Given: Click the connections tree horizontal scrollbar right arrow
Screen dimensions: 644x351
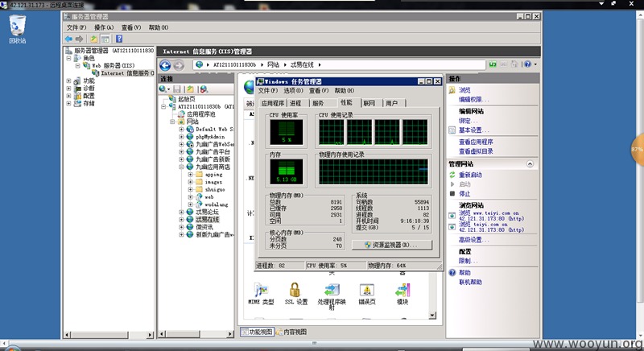Looking at the screenshot, I should pos(230,334).
